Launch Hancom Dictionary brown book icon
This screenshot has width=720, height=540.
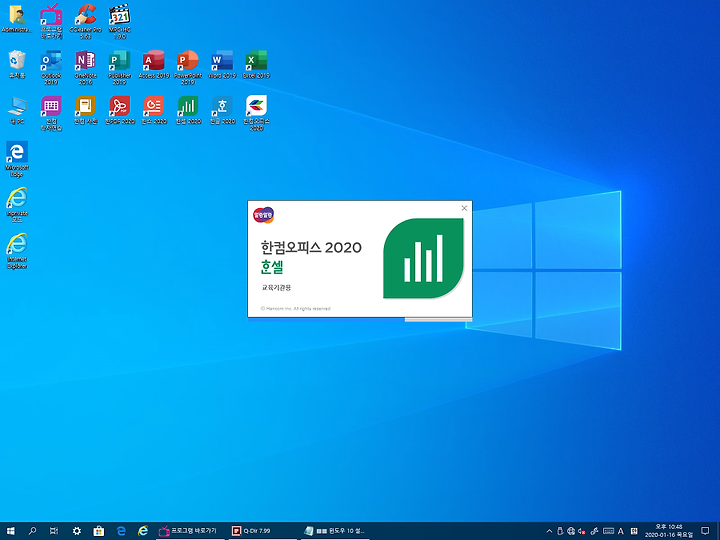pos(85,110)
